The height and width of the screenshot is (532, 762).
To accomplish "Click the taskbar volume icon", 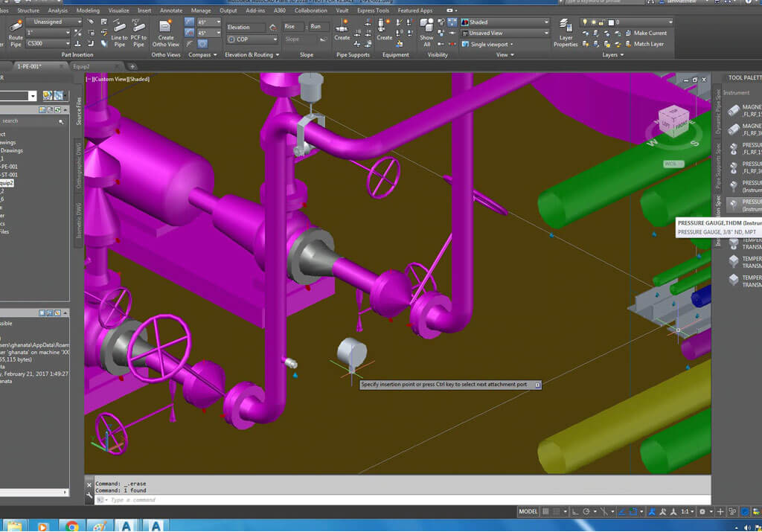I will 747,528.
